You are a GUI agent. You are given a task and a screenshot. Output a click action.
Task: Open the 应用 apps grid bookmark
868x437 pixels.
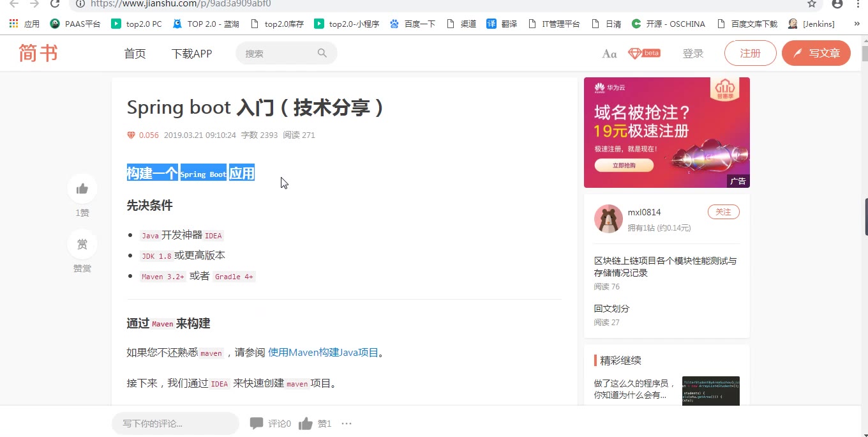(x=24, y=24)
